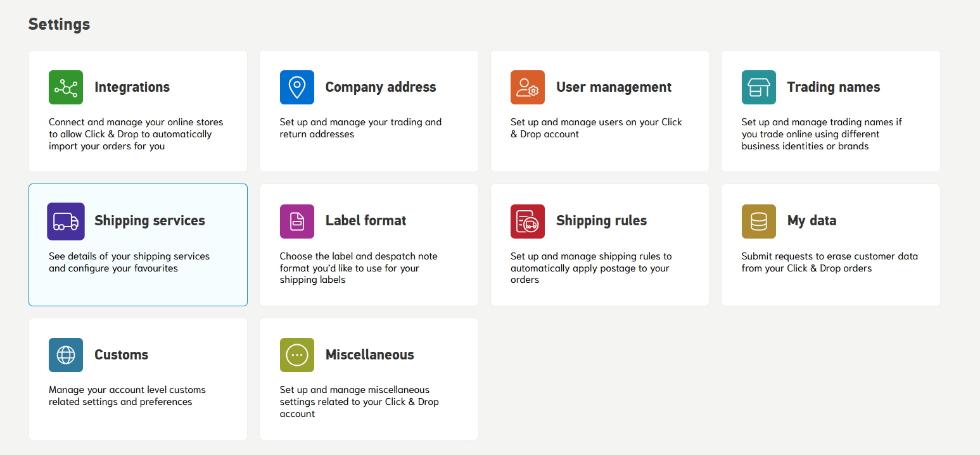Viewport: 980px width, 455px height.
Task: Click the teal Trading names storefront icon
Action: point(758,87)
